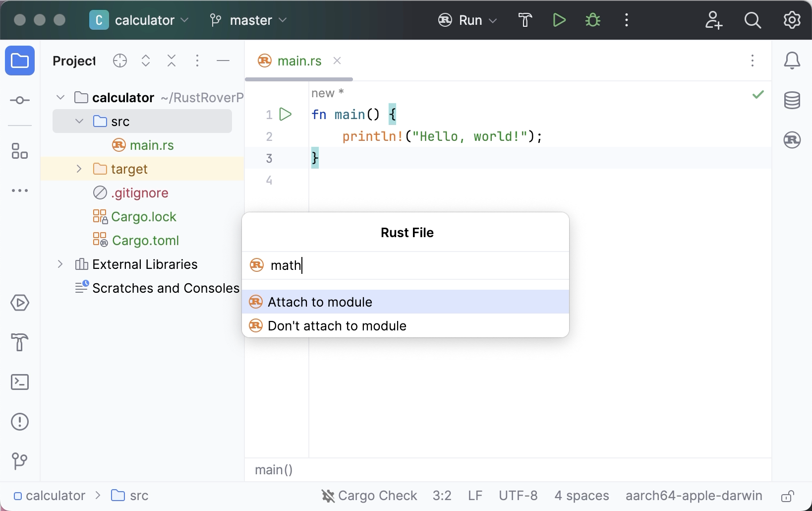
Task: Open the Problems tool window
Action: tap(20, 422)
